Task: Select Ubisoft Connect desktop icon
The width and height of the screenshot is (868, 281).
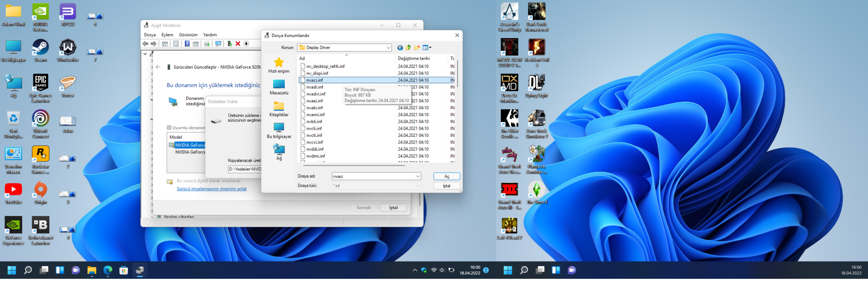Action: tap(41, 124)
